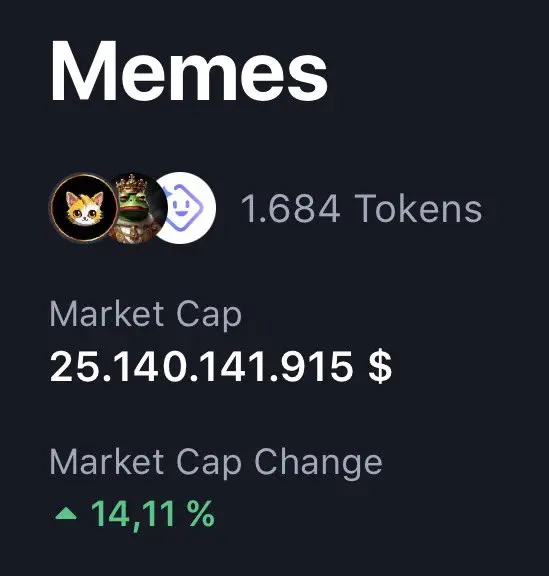Open the Memes category heading
The image size is (549, 576).
189,71
